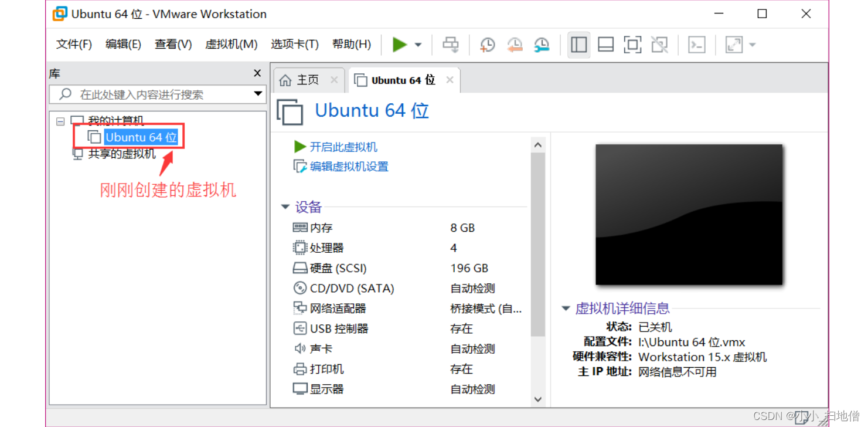Click the printer icon
This screenshot has height=427, width=868.
[x=300, y=369]
